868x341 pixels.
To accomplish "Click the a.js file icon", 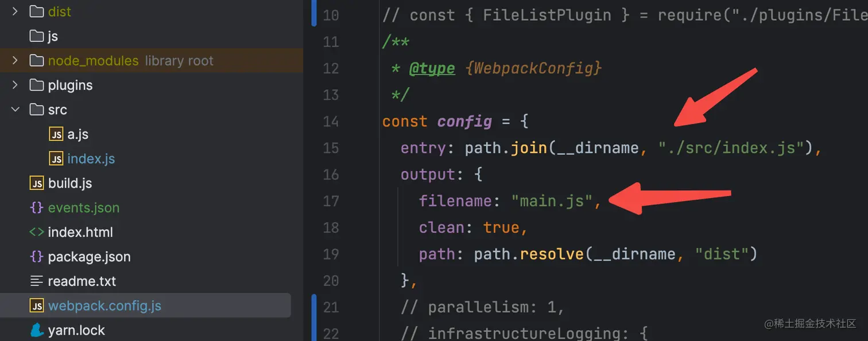I will click(x=56, y=134).
